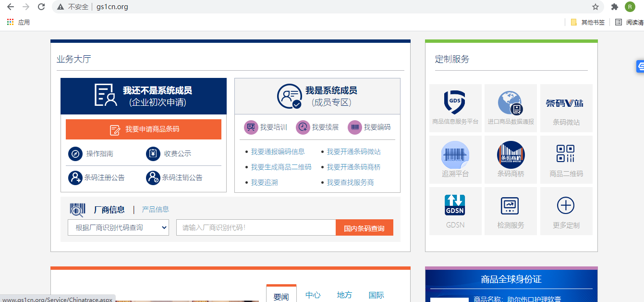Click the 检测服务 icon
The width and height of the screenshot is (644, 302).
point(510,206)
